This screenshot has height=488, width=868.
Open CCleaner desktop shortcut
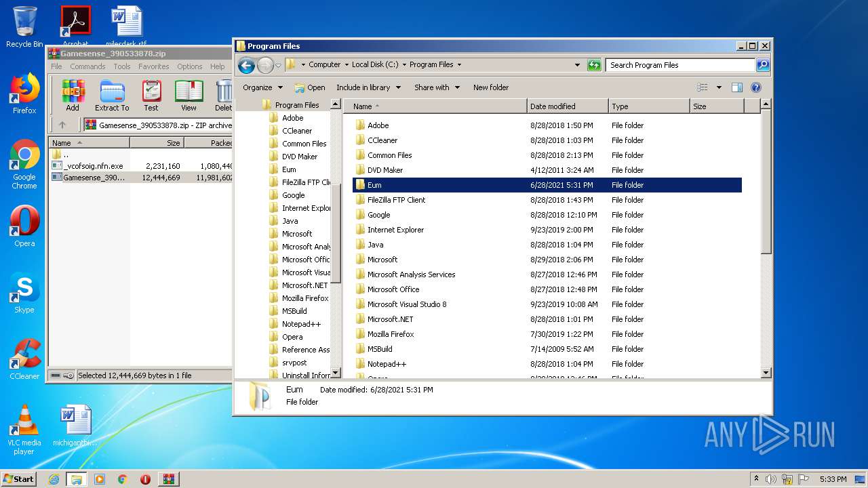coord(24,359)
